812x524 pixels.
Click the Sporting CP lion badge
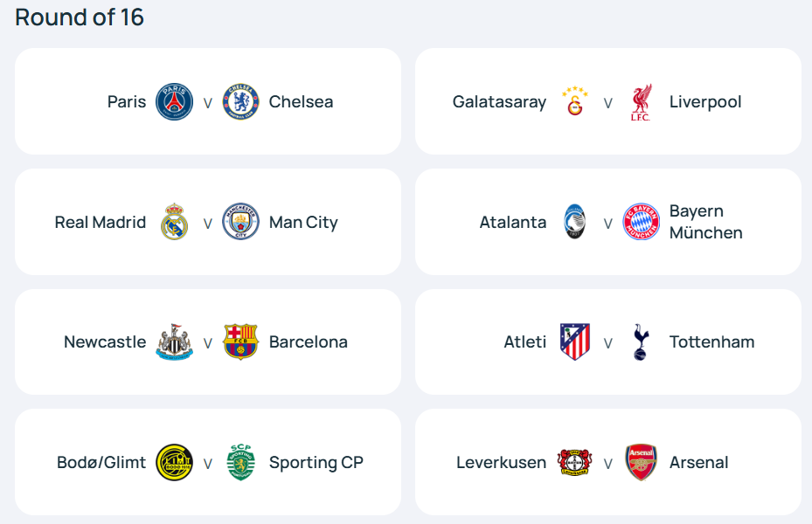242,462
